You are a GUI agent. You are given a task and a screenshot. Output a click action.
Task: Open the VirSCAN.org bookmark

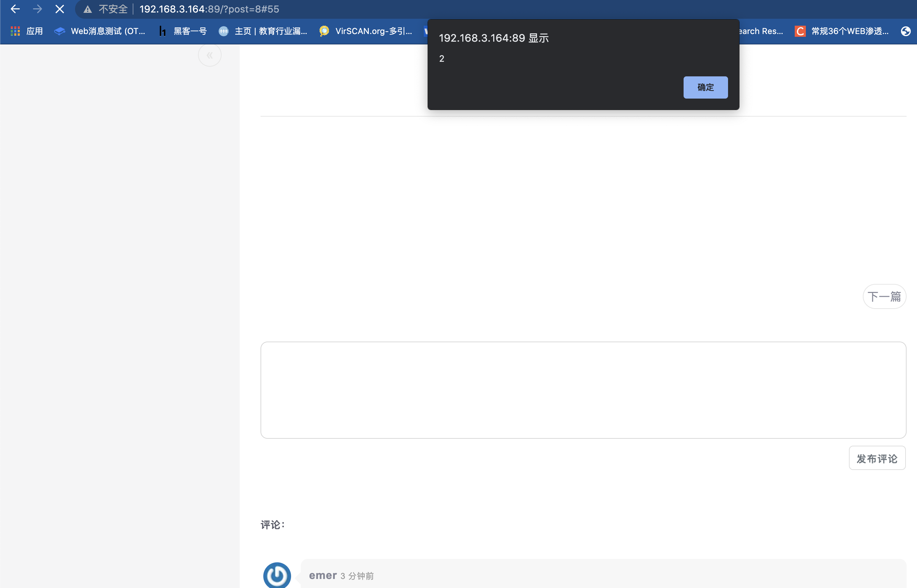[366, 31]
